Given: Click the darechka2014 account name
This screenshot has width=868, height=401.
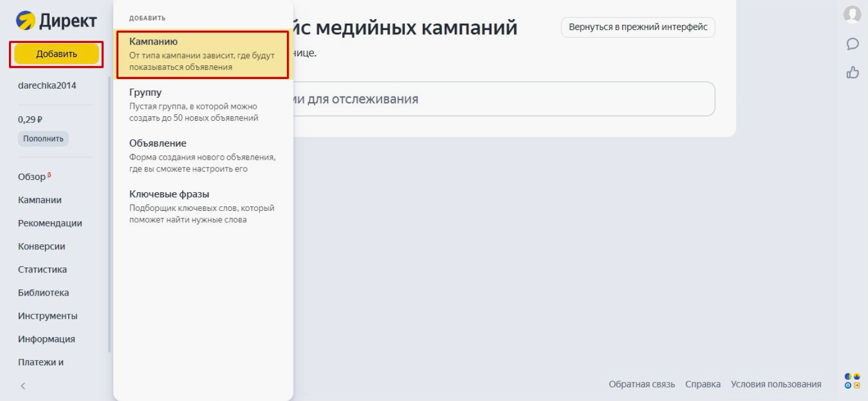Looking at the screenshot, I should tap(47, 86).
